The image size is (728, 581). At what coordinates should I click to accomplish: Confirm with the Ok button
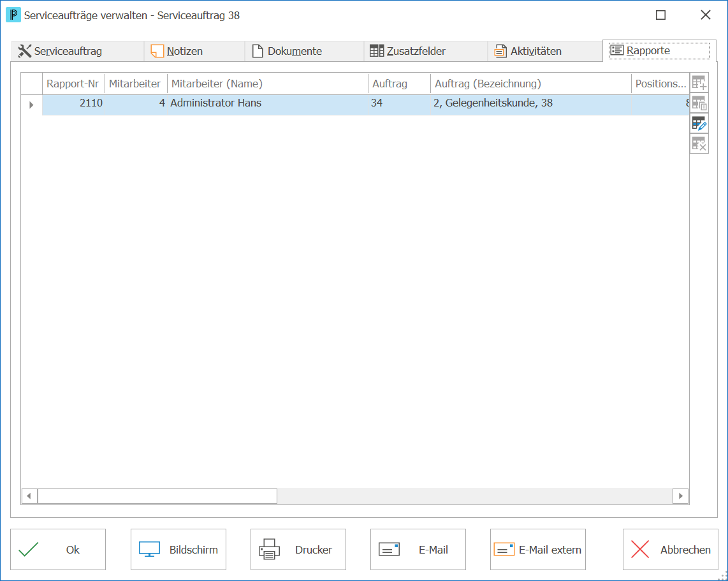[58, 549]
